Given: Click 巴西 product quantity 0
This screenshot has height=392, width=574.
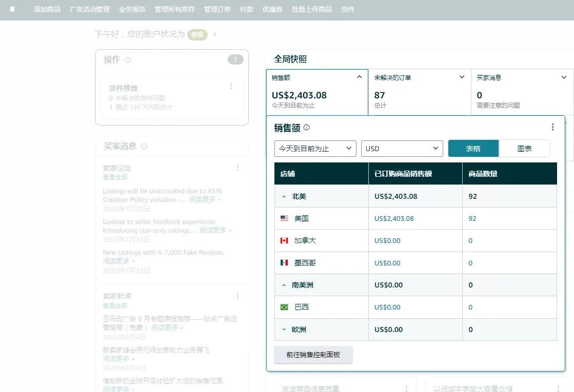Looking at the screenshot, I should (x=470, y=307).
